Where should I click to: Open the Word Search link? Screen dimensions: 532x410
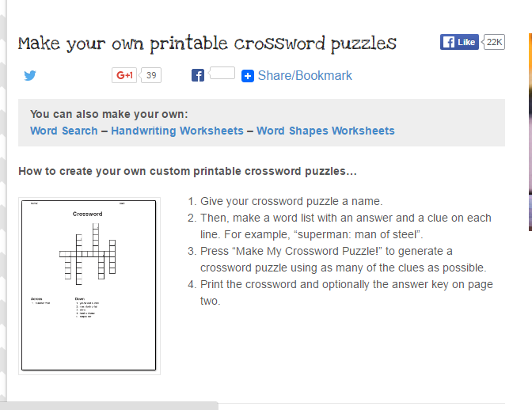(x=64, y=131)
